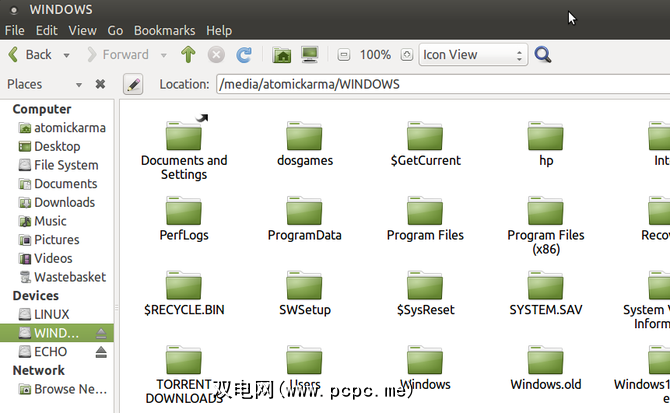
Task: Select File System in the sidebar
Action: pos(57,165)
